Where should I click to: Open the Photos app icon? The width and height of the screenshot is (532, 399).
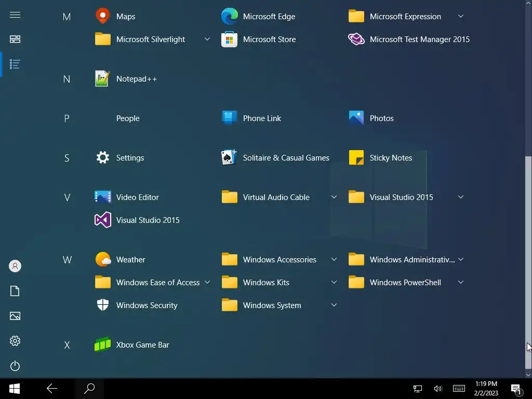click(x=356, y=118)
